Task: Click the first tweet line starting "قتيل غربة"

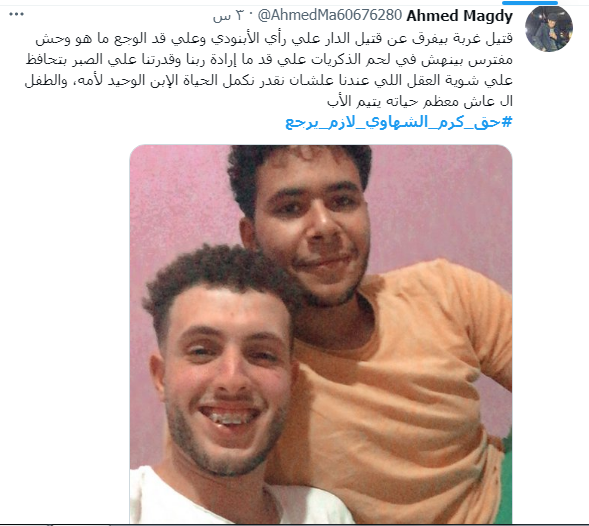Action: [x=274, y=39]
